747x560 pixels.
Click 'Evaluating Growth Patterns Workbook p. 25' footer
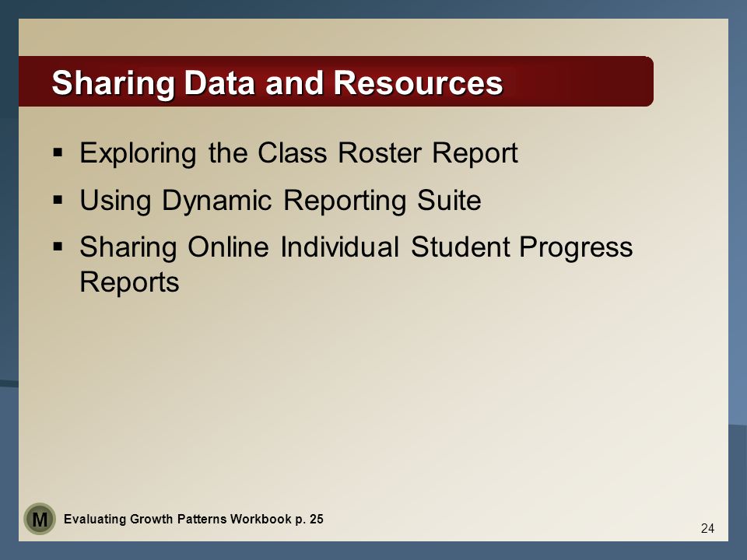194,519
